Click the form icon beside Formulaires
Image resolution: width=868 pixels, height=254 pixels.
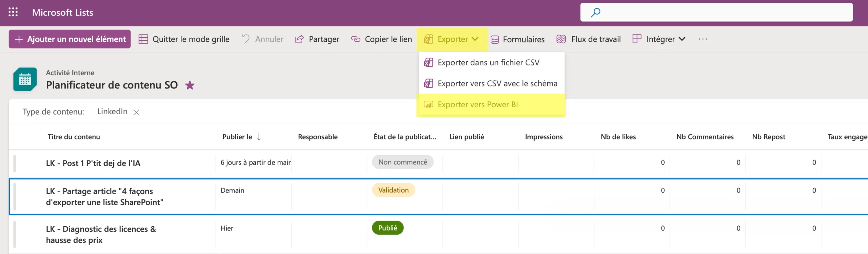pos(495,40)
